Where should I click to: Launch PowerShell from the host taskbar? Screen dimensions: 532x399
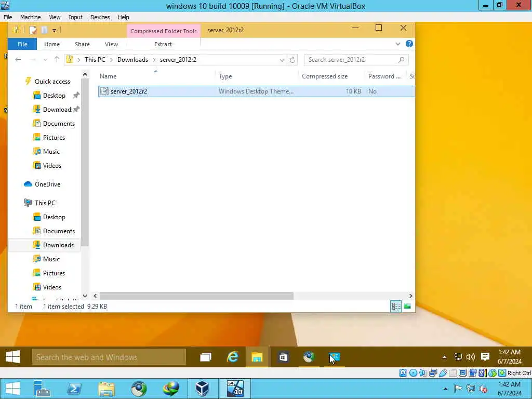[74, 389]
